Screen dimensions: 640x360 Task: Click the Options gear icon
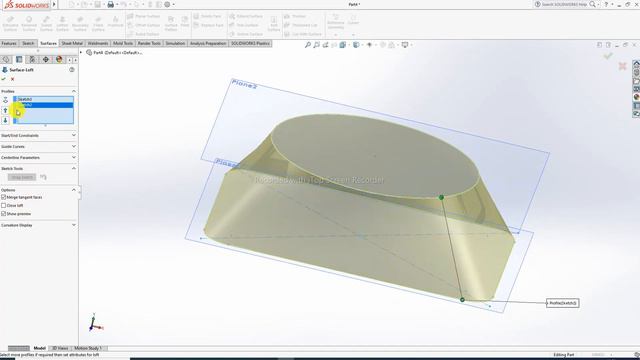tap(167, 4)
